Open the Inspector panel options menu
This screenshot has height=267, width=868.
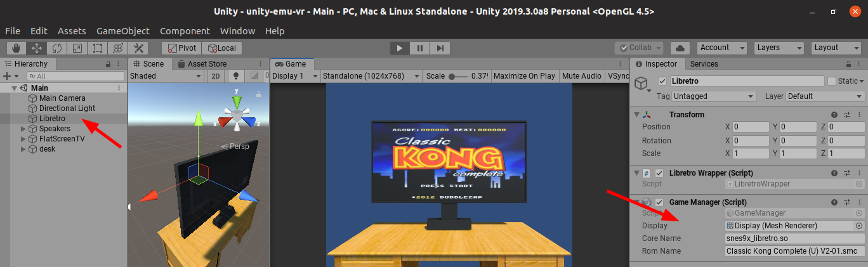[860, 64]
